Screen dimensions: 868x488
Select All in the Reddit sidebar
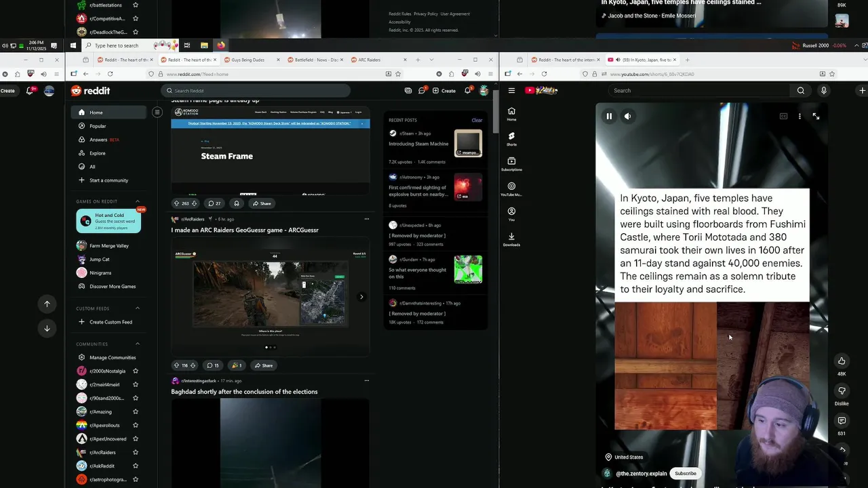108,167
